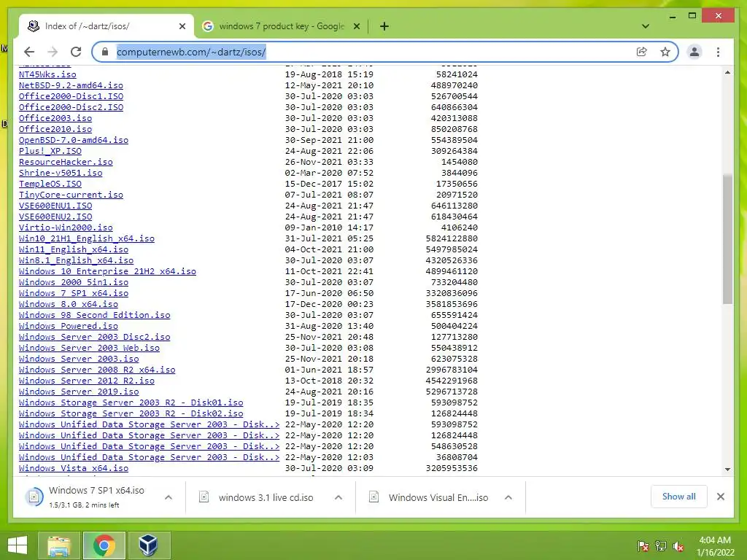Open File Explorer from taskbar
The width and height of the screenshot is (747, 560).
[58, 545]
